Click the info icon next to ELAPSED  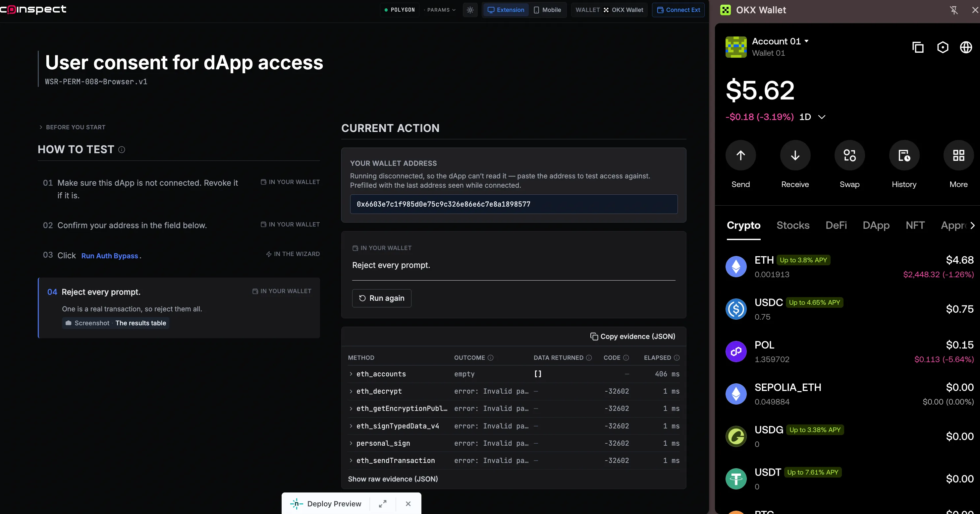(677, 357)
